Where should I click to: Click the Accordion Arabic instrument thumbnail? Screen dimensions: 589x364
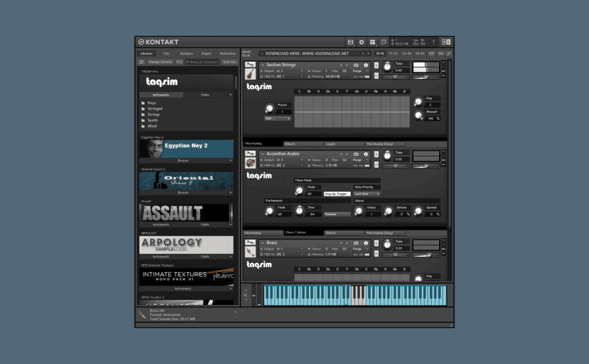pos(250,163)
